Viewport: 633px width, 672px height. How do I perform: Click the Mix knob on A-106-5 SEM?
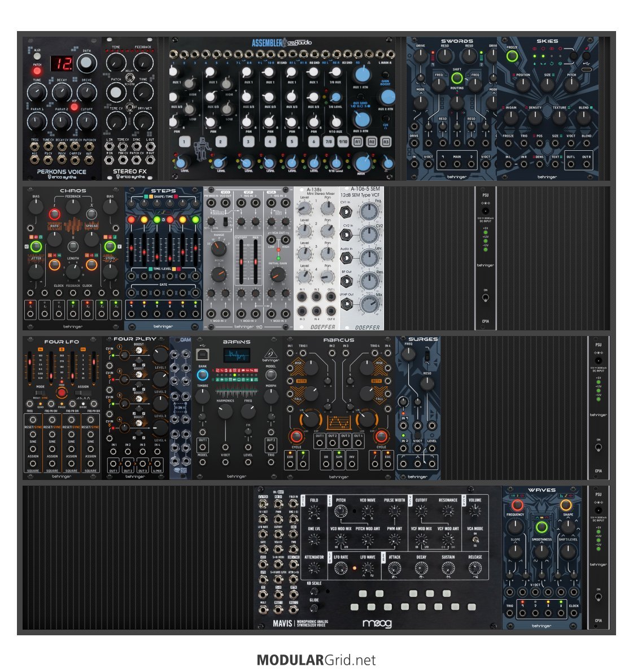(369, 305)
